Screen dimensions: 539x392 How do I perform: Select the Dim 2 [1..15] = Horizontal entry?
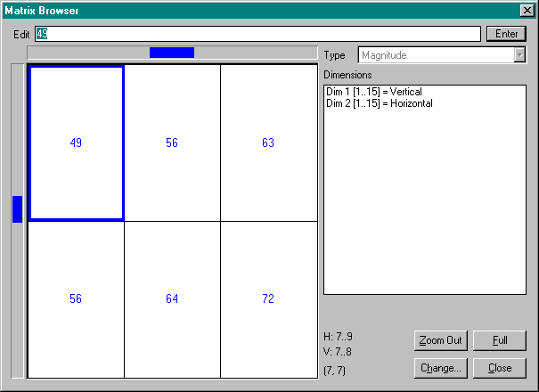tap(380, 103)
